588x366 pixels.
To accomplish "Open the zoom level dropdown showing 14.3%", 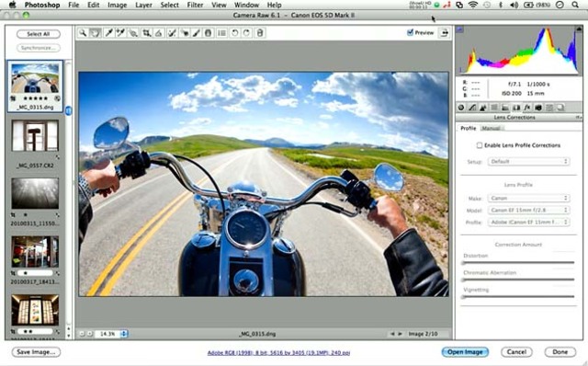I will click(x=124, y=333).
